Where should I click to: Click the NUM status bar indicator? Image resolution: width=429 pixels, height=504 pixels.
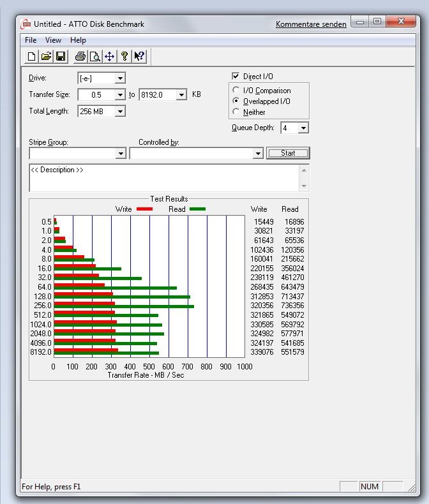pyautogui.click(x=370, y=486)
